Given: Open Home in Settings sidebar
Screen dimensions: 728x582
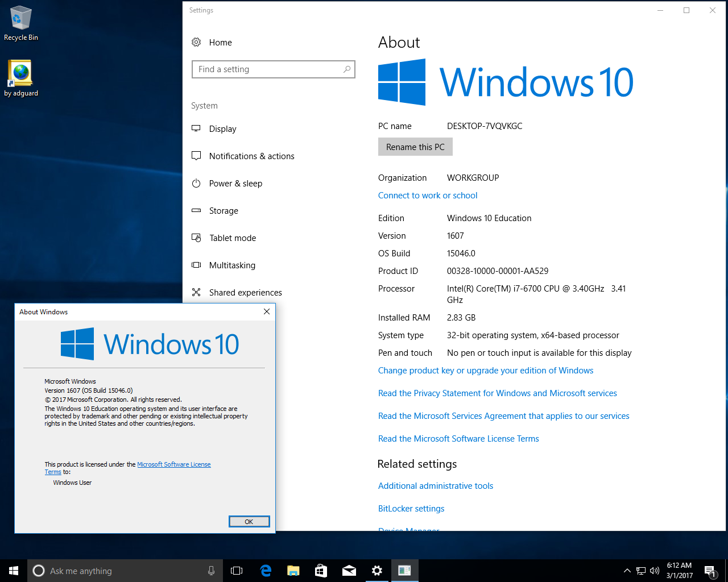Looking at the screenshot, I should tap(220, 43).
